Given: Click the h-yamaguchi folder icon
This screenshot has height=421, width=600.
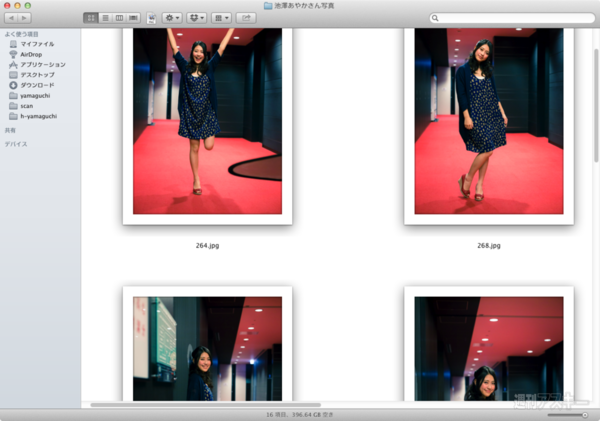Looking at the screenshot, I should [x=13, y=116].
